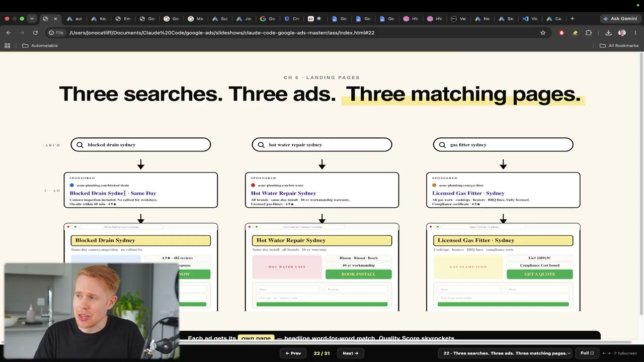
Task: Advance to next slide with Next
Action: pos(350,353)
